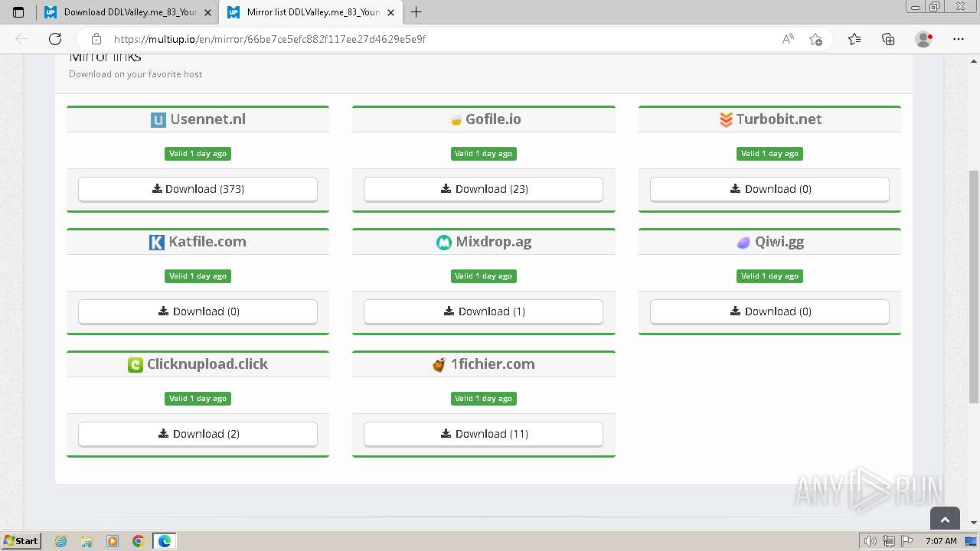Click Turbobit.net 'Valid 1 day ago' badge
This screenshot has width=980, height=551.
tap(769, 154)
